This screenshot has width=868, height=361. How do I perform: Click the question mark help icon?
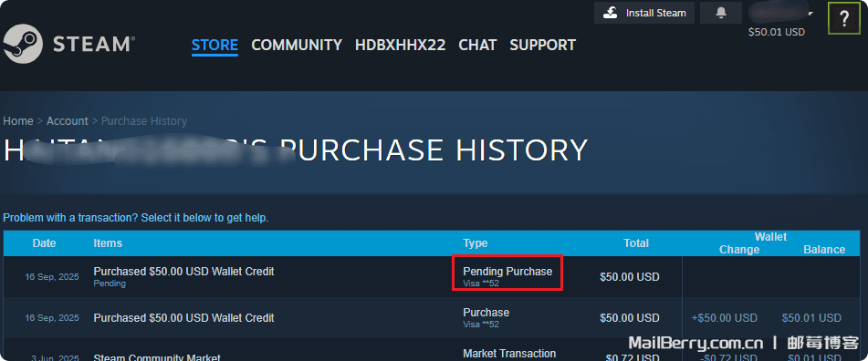click(x=844, y=19)
